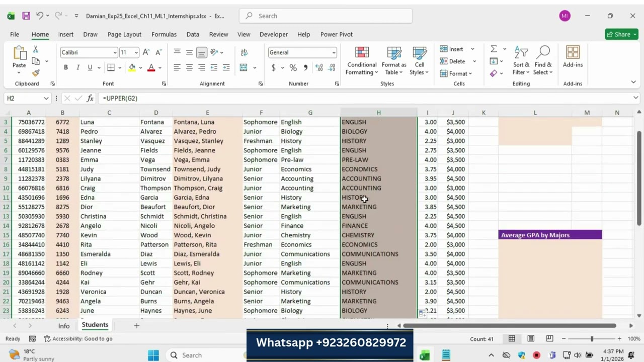Toggle Underline formatting
The height and width of the screenshot is (362, 644).
click(x=90, y=67)
